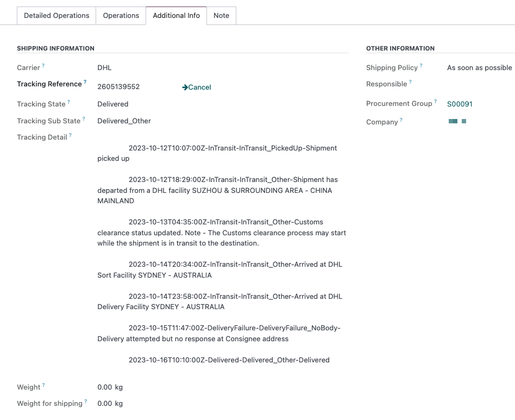The image size is (515, 420).
Task: Open procurement group S00091
Action: click(460, 104)
